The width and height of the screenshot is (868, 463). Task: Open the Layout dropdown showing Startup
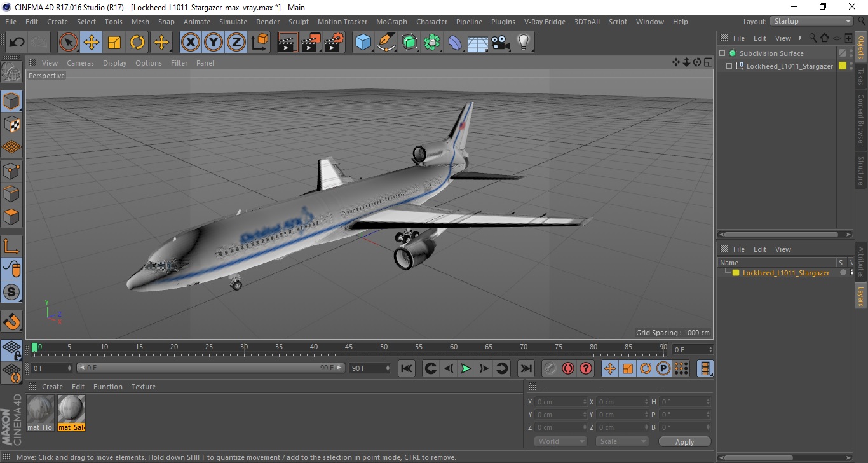tap(811, 21)
